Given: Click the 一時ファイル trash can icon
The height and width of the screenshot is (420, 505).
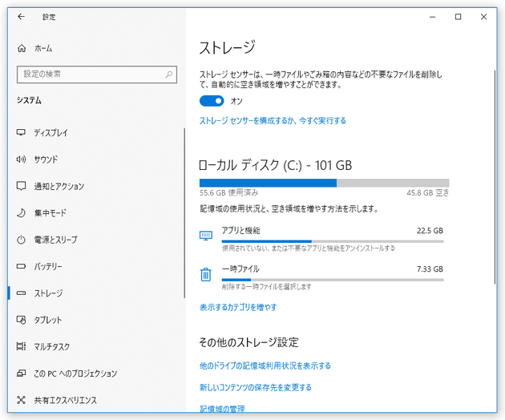Looking at the screenshot, I should coord(206,274).
